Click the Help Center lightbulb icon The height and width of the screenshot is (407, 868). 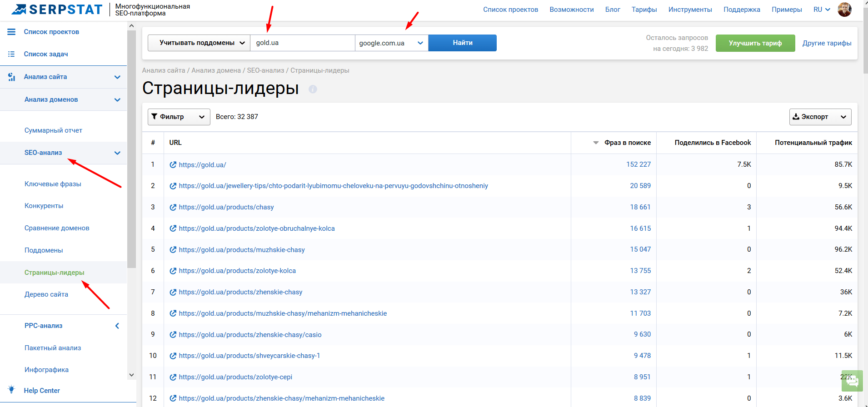pos(12,390)
